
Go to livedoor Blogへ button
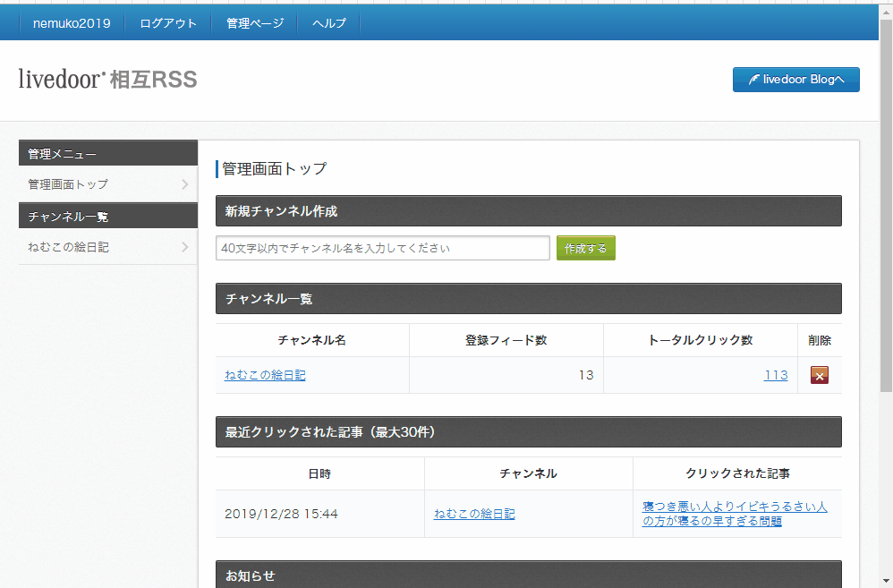tap(795, 79)
